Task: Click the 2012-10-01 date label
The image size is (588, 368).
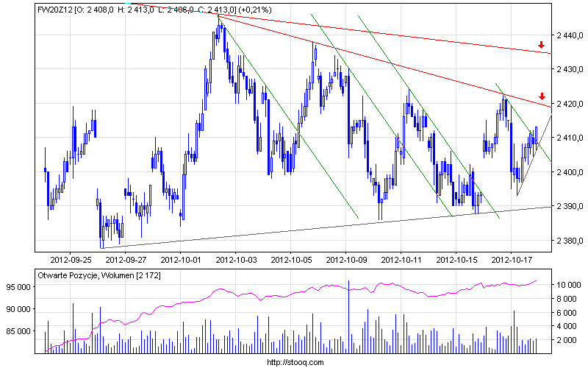Action: point(181,260)
